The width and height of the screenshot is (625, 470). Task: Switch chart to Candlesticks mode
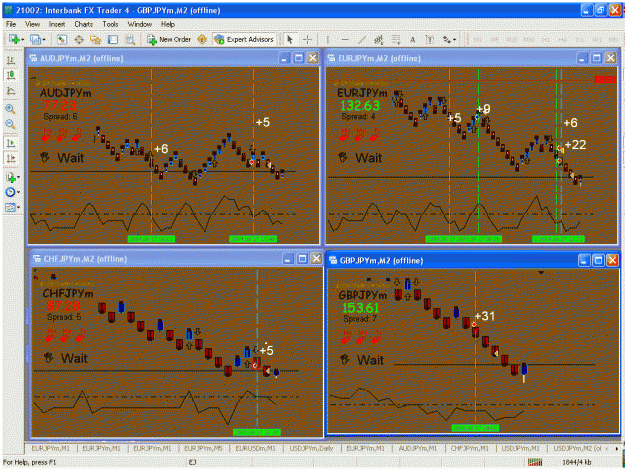tap(10, 75)
